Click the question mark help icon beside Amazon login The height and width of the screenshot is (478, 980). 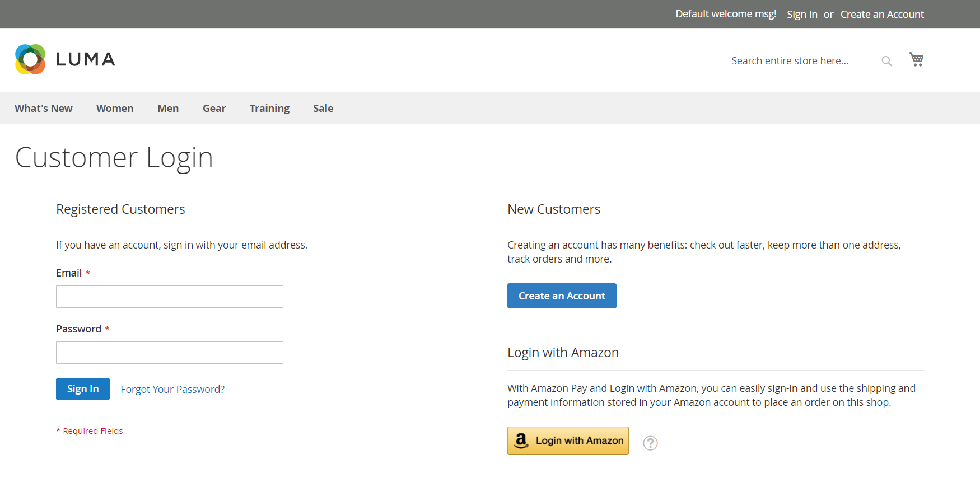(650, 443)
